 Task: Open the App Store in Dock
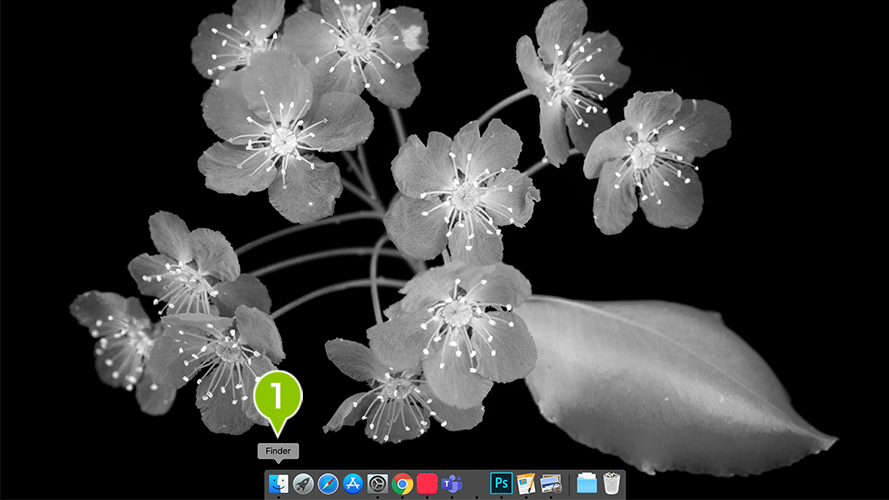click(353, 484)
